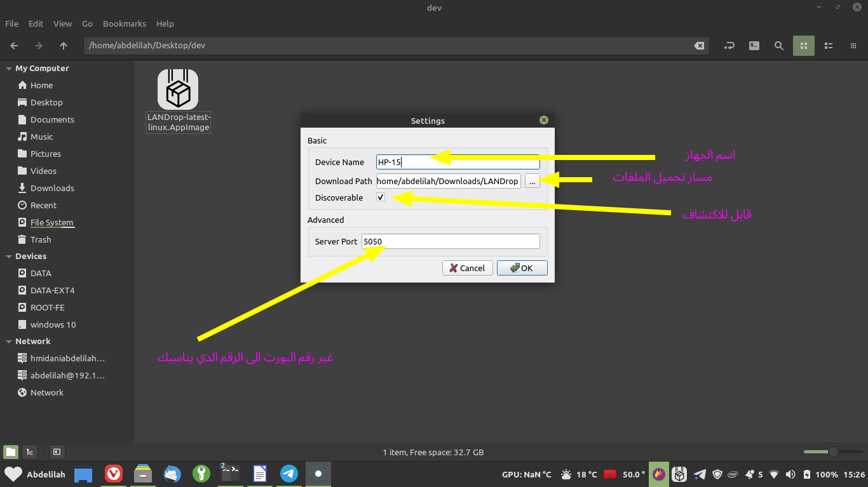Screen dimensions: 868x487
Task: Switch to compact view in toolbar
Action: [853, 46]
